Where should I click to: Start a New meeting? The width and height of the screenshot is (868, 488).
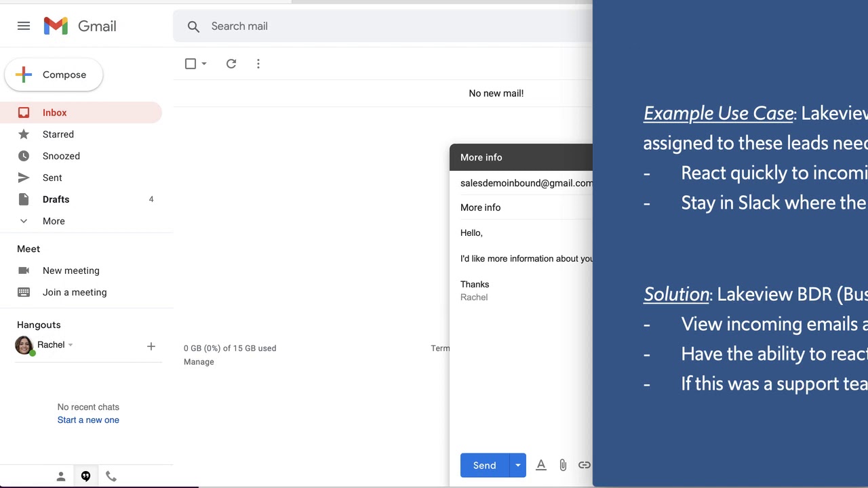coord(71,270)
